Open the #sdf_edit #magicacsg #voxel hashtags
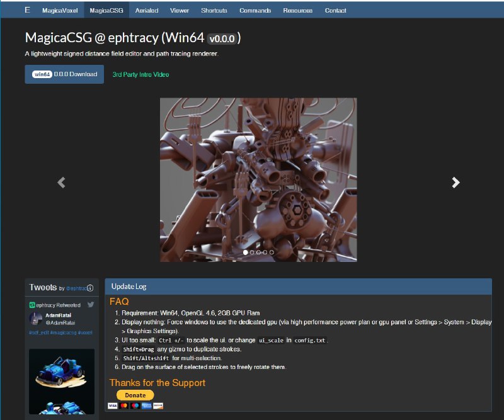This screenshot has height=420, width=504. click(60, 332)
